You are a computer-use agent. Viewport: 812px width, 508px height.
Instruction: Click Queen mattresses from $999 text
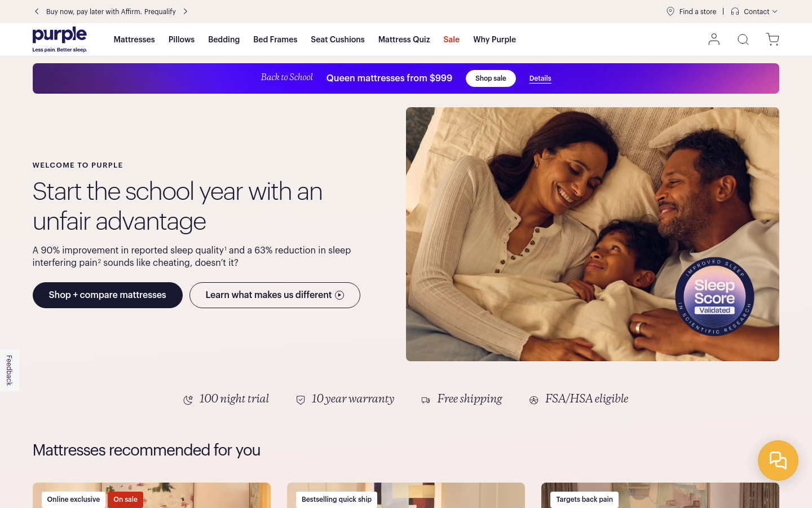tap(389, 78)
